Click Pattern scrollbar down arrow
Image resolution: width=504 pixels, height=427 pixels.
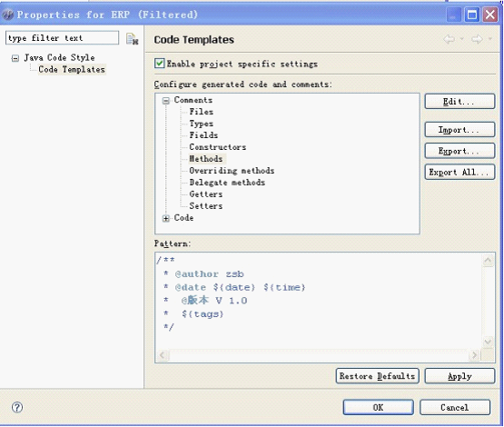point(488,342)
